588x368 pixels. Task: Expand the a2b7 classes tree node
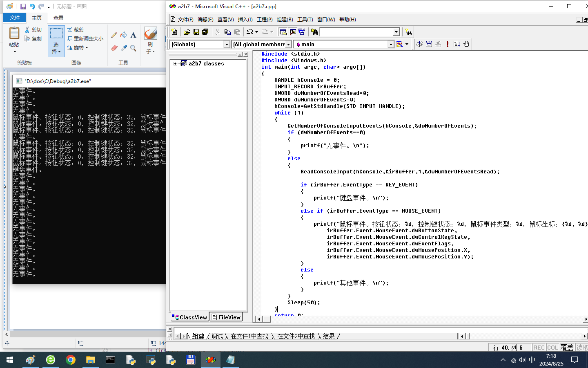click(175, 63)
